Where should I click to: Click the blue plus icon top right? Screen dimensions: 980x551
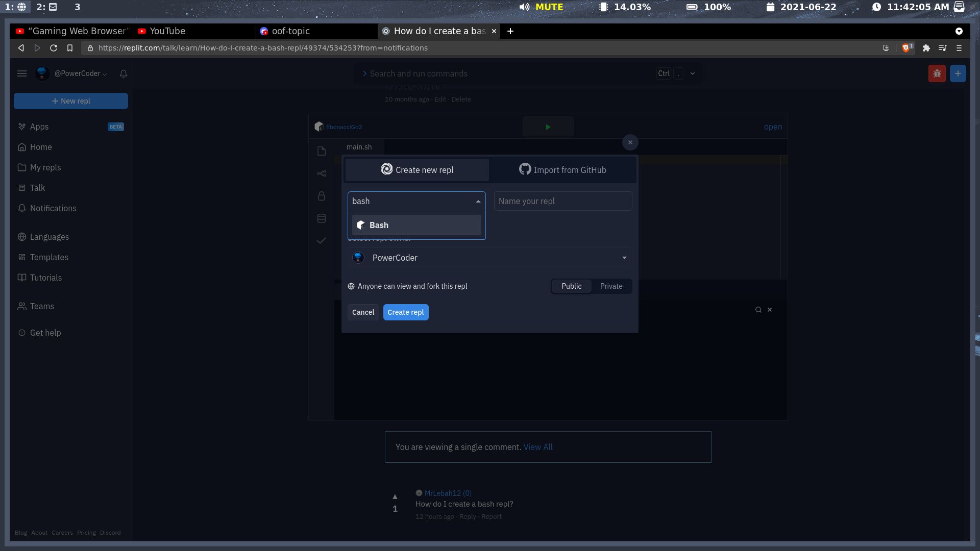(x=958, y=73)
